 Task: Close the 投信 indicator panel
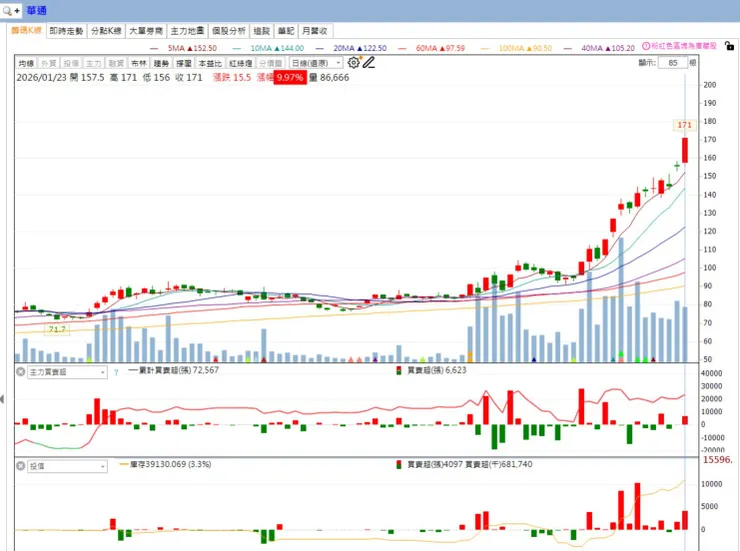click(x=21, y=466)
